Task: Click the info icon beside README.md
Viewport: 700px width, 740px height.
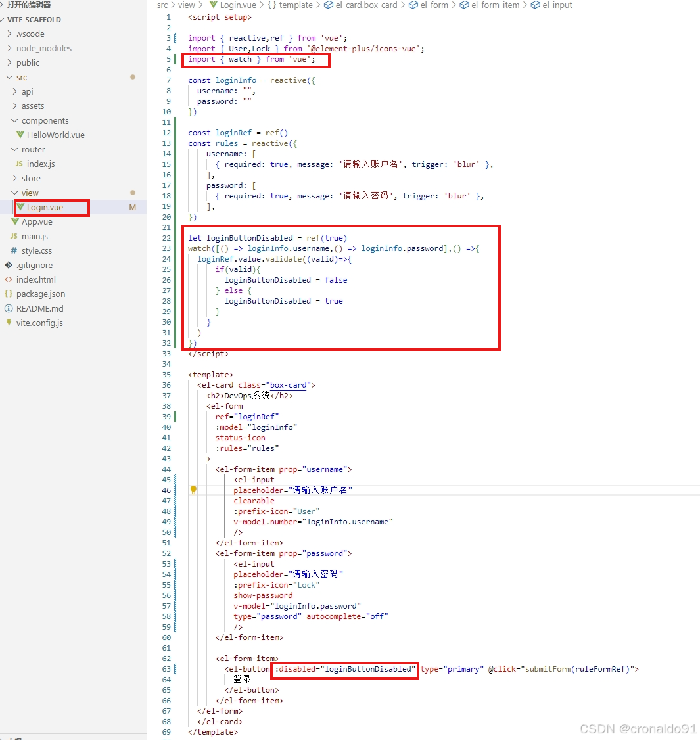Action: click(x=9, y=308)
